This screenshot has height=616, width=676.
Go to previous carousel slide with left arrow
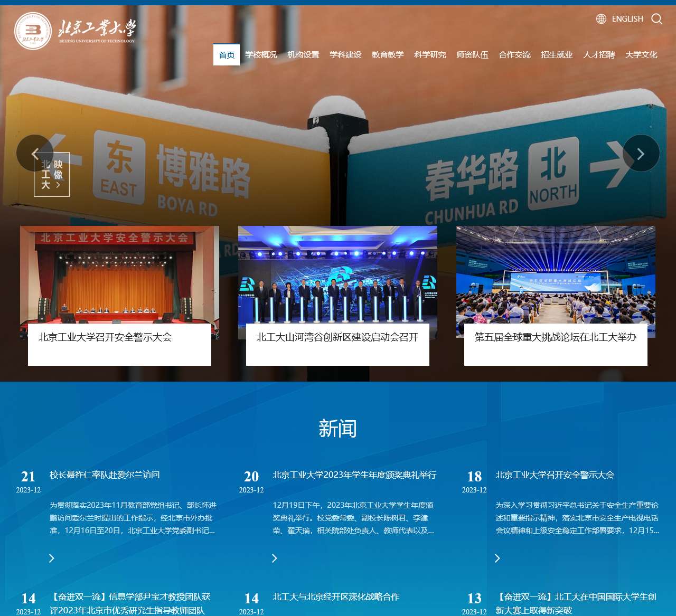[x=34, y=153]
